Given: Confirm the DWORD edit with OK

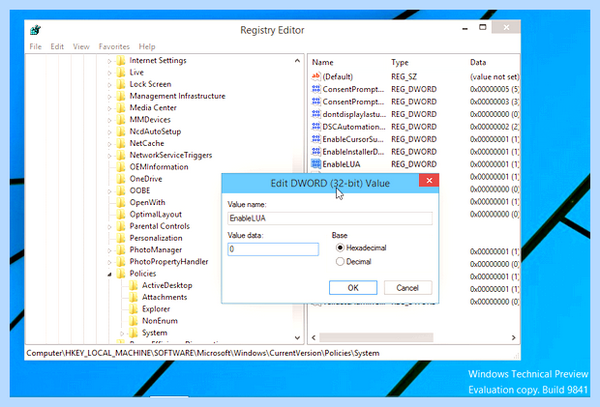Looking at the screenshot, I should pyautogui.click(x=353, y=288).
